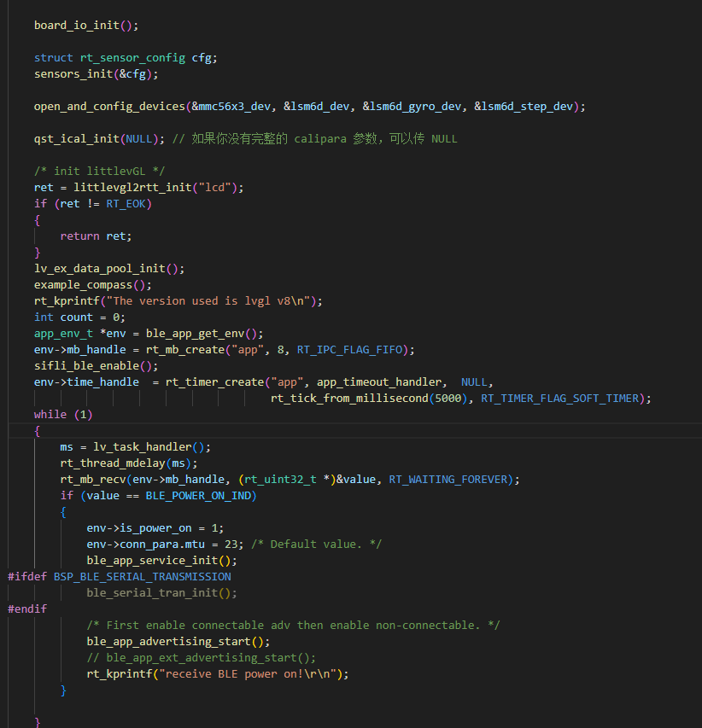Click the RT_WAITING_FOREVER constant
Screen dimensions: 702x728
450,479
